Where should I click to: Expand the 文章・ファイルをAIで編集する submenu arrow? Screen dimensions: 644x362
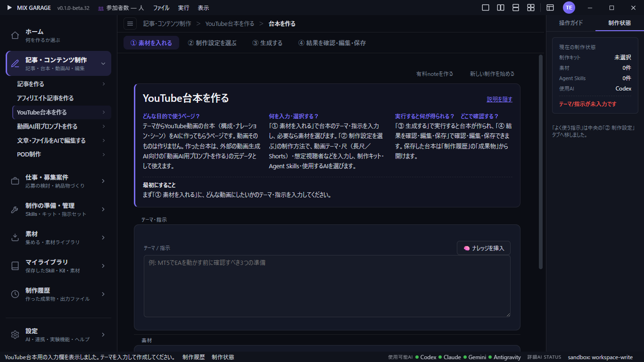[x=103, y=140]
